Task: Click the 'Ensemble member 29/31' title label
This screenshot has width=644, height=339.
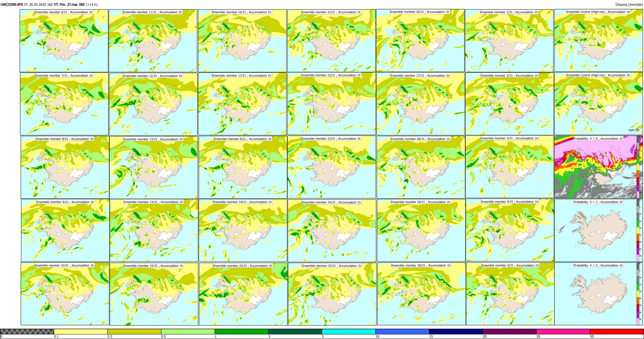Action: click(x=421, y=202)
